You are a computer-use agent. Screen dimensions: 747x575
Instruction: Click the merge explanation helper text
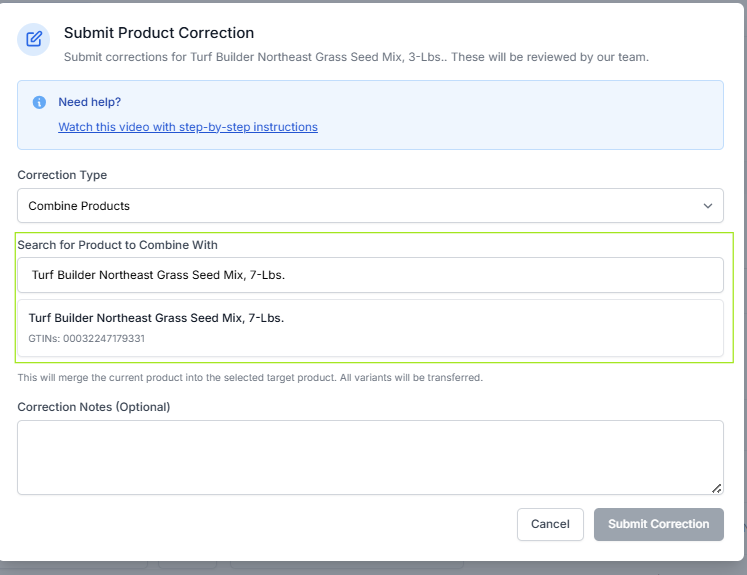250,378
